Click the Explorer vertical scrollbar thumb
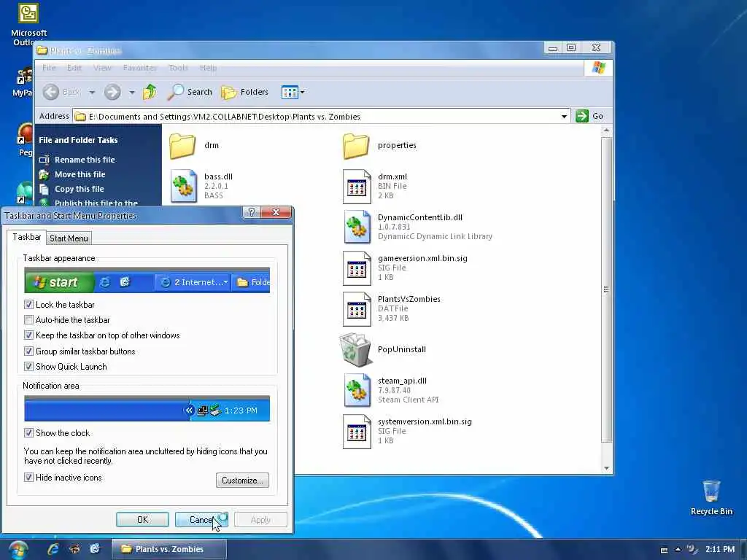This screenshot has width=747, height=560. point(606,289)
